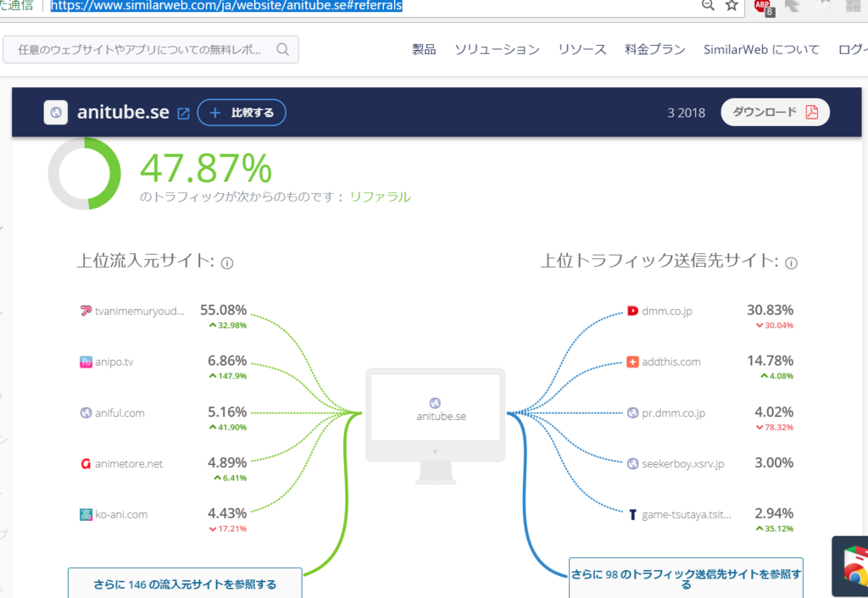Screen dimensions: 868x598
Task: Open the リソース menu
Action: (581, 49)
